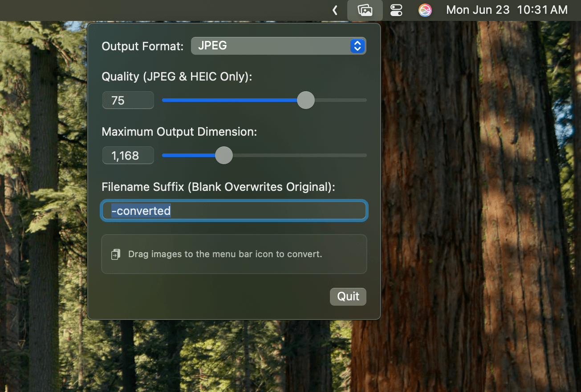Click the selected -converted text
The image size is (581, 392).
[x=141, y=210]
